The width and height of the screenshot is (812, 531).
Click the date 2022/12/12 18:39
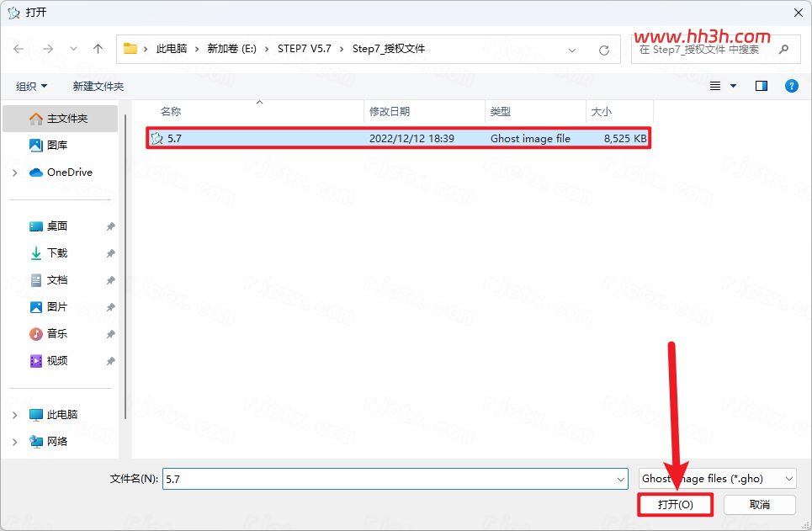click(x=411, y=138)
